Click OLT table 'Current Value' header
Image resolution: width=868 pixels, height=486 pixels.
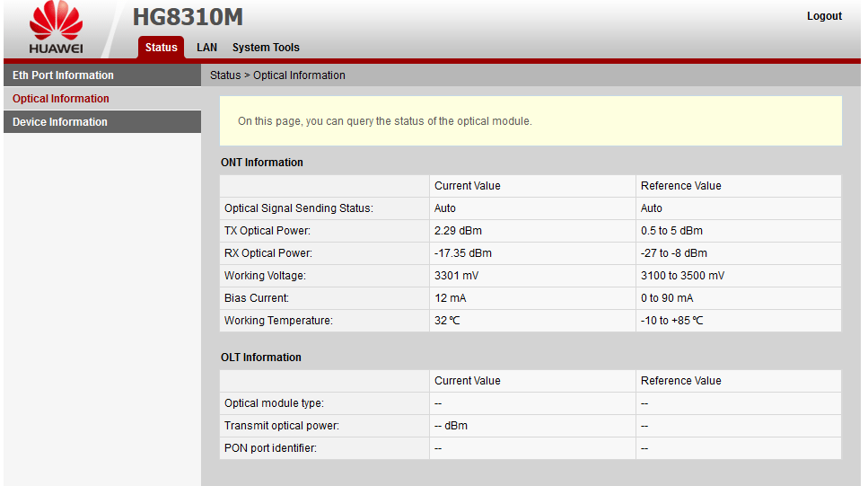[468, 381]
